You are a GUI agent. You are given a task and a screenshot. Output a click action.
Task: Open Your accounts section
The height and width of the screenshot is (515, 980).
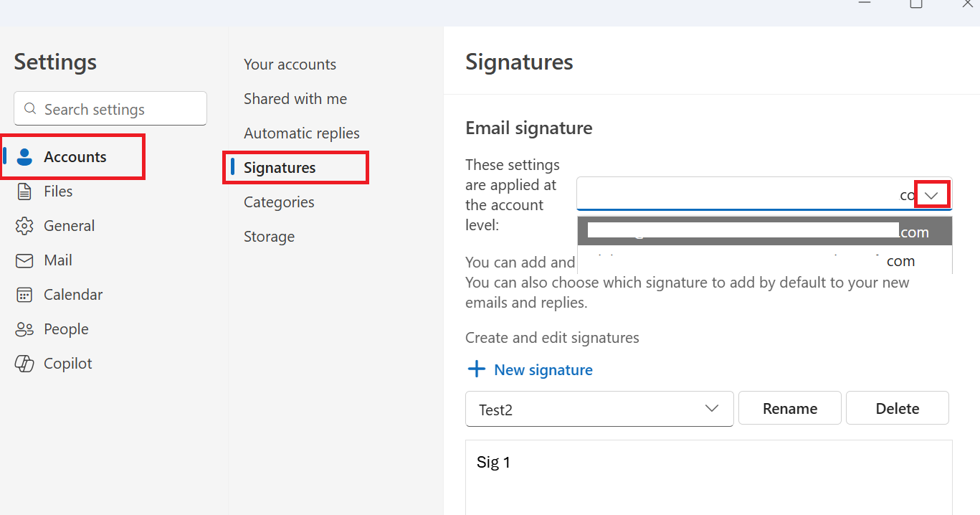pos(290,65)
